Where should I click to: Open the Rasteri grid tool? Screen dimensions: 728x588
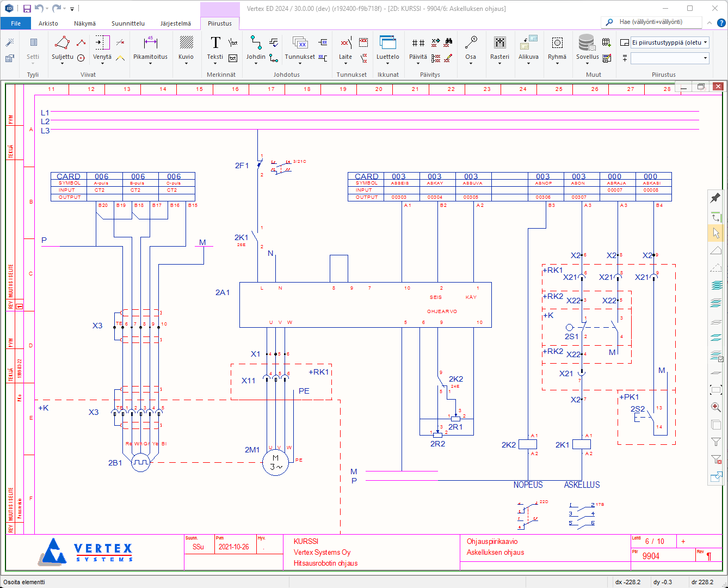[499, 43]
